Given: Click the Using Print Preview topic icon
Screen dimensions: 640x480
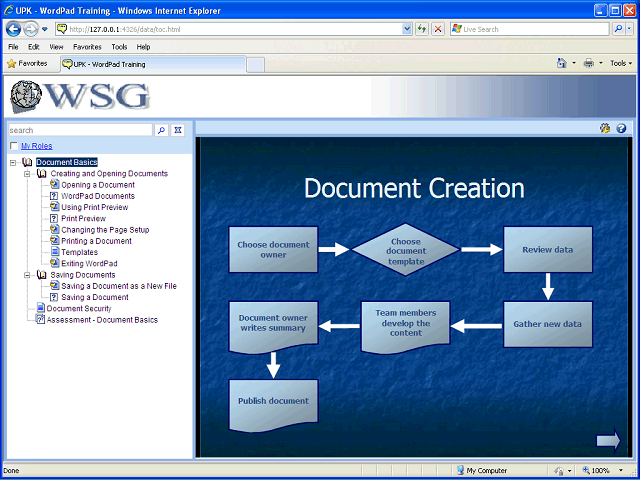Looking at the screenshot, I should click(x=54, y=207).
